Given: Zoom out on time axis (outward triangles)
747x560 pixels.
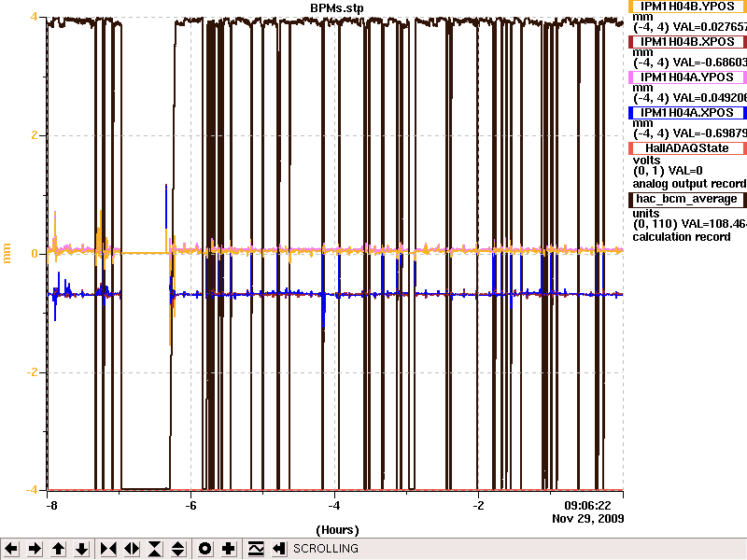Looking at the screenshot, I should point(132,549).
